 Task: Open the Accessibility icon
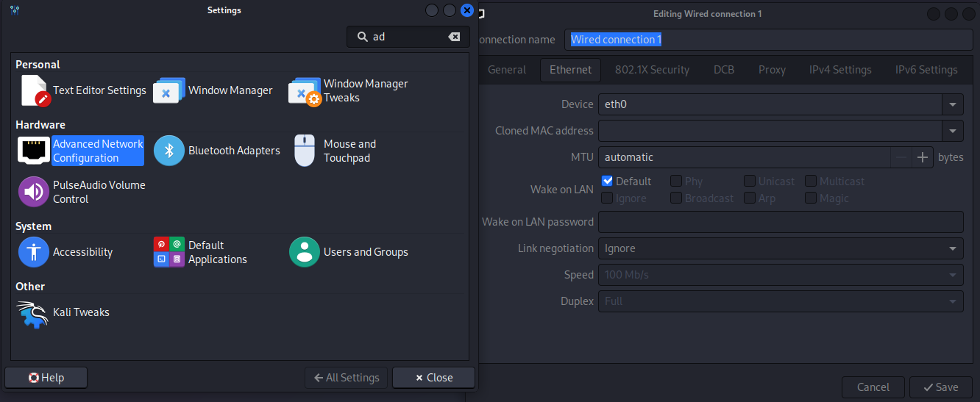coord(34,252)
